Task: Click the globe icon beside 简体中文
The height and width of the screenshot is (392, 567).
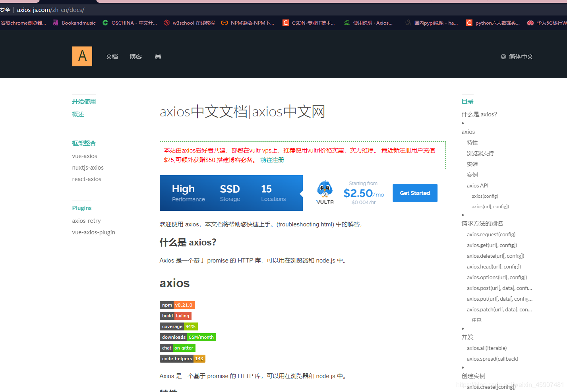Action: tap(503, 56)
